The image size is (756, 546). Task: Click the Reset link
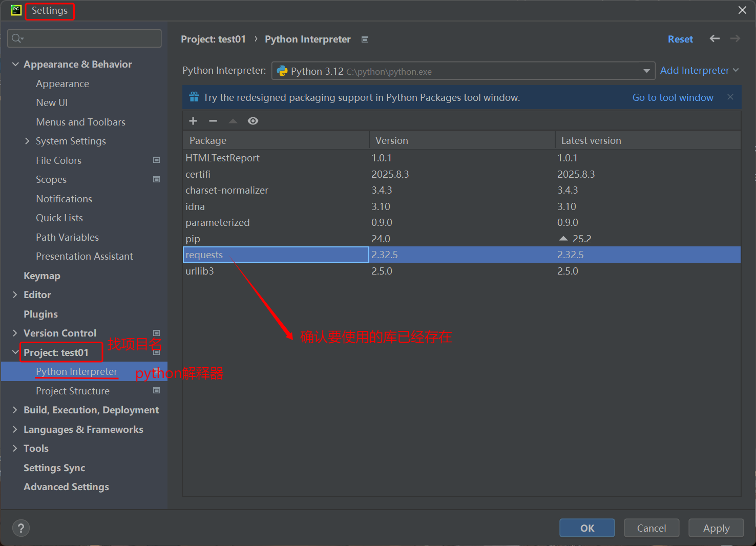tap(680, 39)
